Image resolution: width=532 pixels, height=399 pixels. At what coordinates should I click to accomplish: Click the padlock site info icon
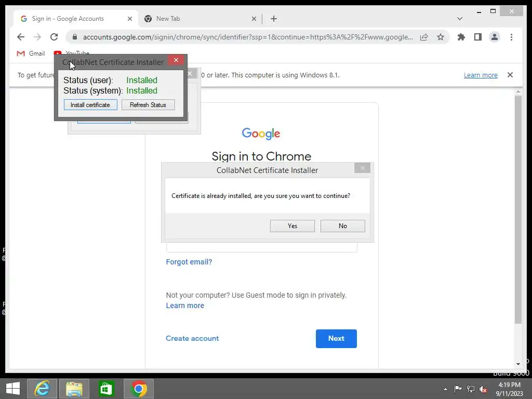[75, 37]
